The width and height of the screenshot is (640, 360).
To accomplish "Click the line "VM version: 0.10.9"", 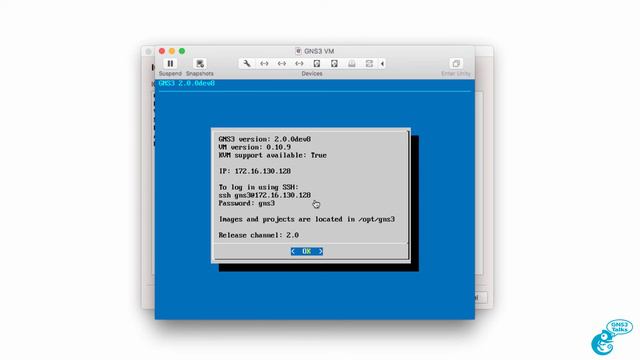I will pyautogui.click(x=255, y=147).
